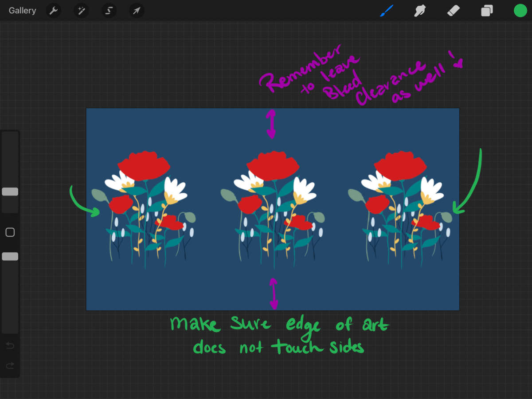This screenshot has height=399, width=532.
Task: Activate the Selection tool
Action: tap(109, 11)
